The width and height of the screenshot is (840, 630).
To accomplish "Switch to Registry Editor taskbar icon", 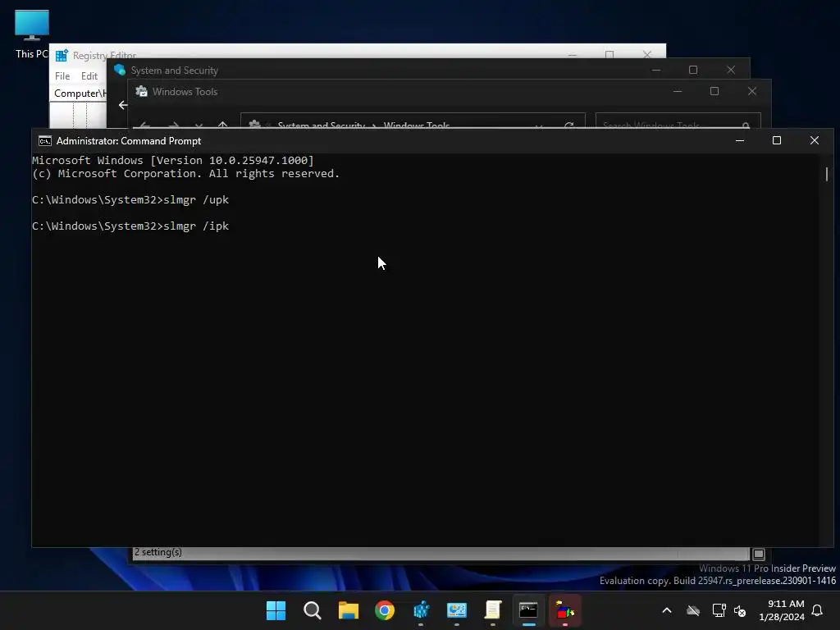I will 421,610.
